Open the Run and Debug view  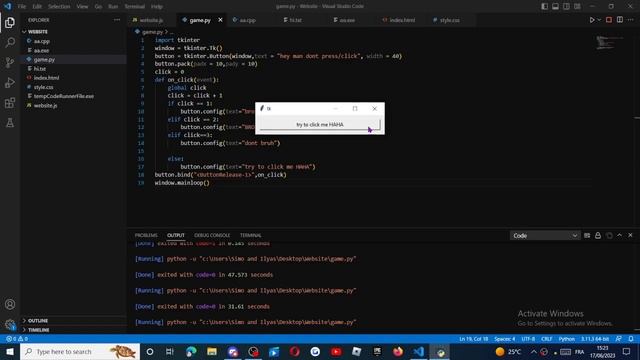coord(10,82)
